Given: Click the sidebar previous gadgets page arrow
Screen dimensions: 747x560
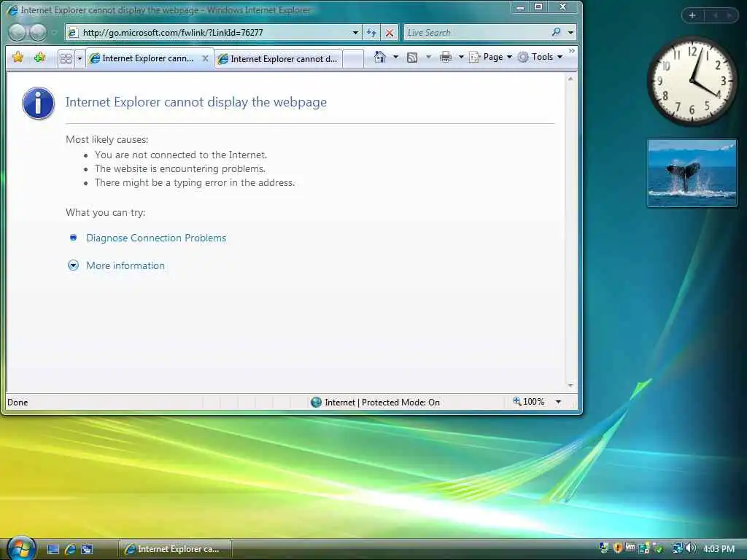Looking at the screenshot, I should (715, 15).
